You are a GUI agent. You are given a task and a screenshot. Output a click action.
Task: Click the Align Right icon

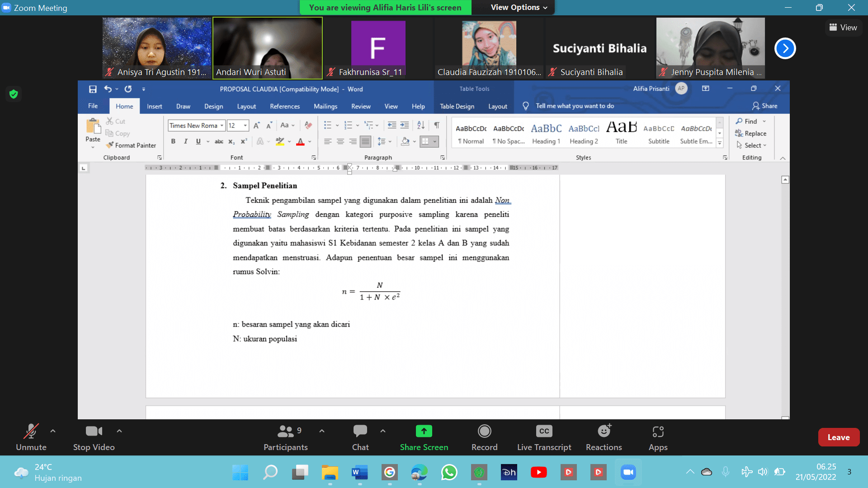[x=353, y=142]
